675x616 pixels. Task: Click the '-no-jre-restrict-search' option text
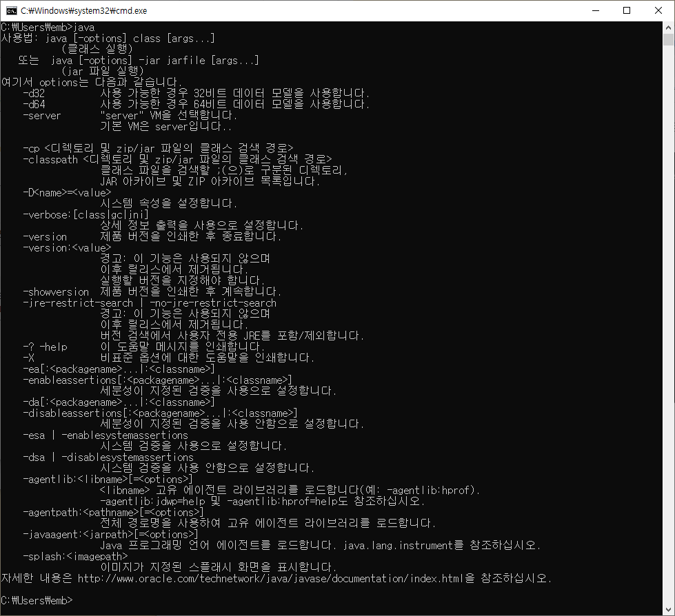[214, 303]
